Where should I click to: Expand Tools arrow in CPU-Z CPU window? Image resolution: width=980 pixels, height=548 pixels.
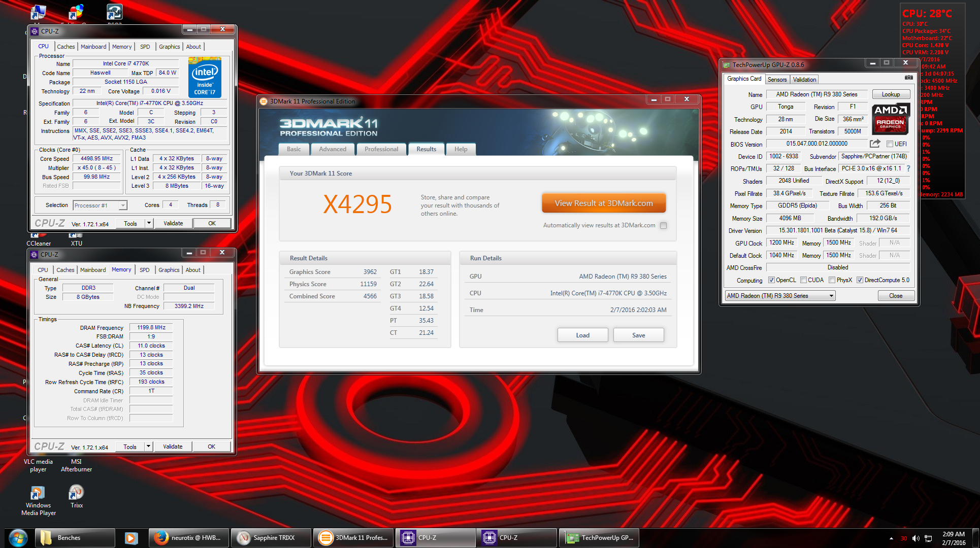click(x=149, y=223)
